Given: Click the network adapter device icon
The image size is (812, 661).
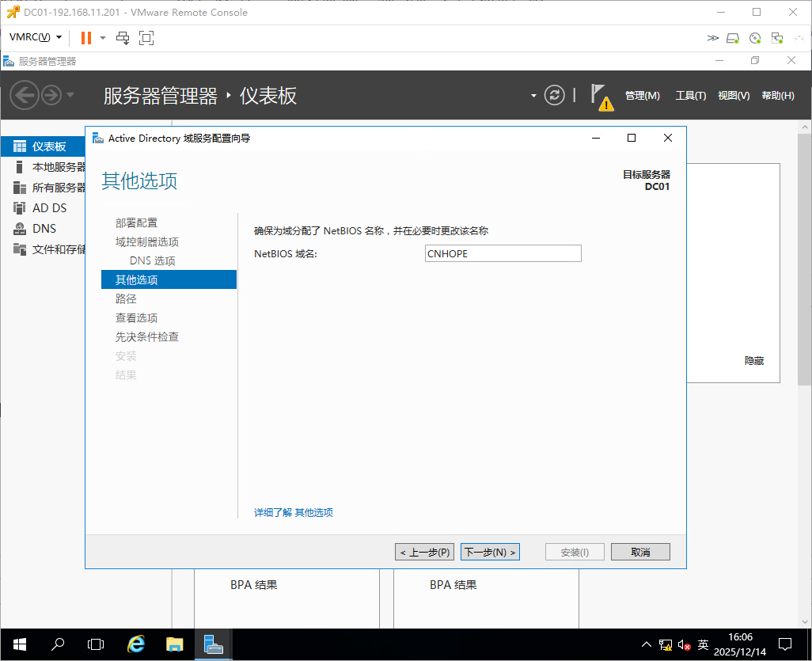Looking at the screenshot, I should (x=777, y=38).
